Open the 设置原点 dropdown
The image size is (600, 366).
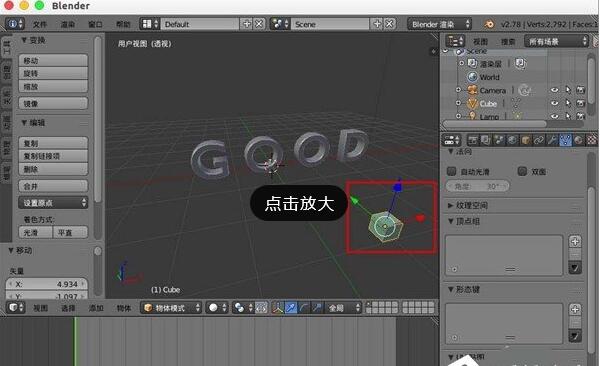(x=53, y=203)
